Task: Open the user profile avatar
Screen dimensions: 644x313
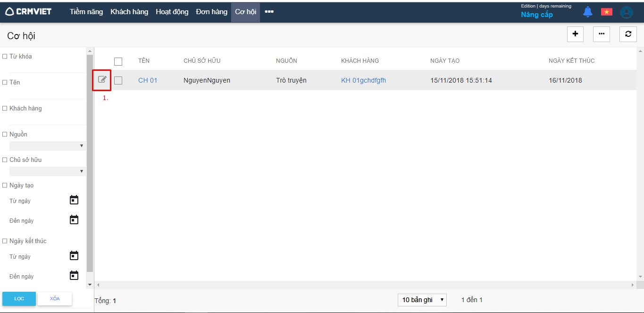Action: point(626,12)
